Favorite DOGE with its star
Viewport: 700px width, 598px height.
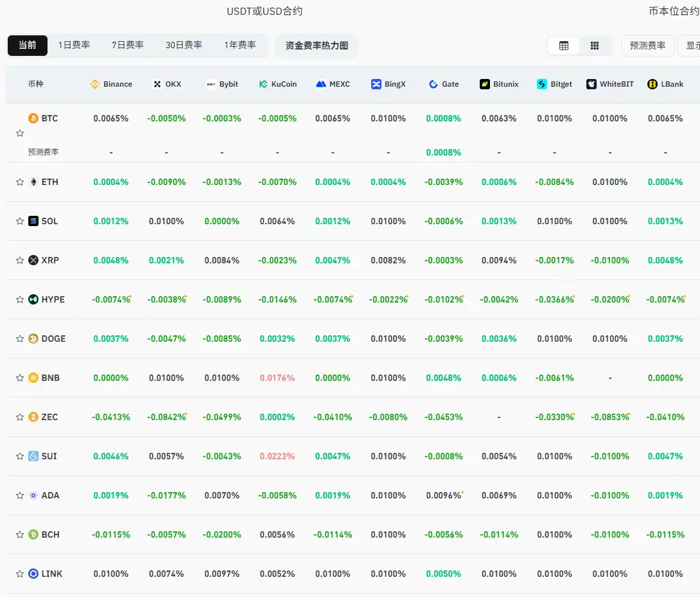click(20, 339)
